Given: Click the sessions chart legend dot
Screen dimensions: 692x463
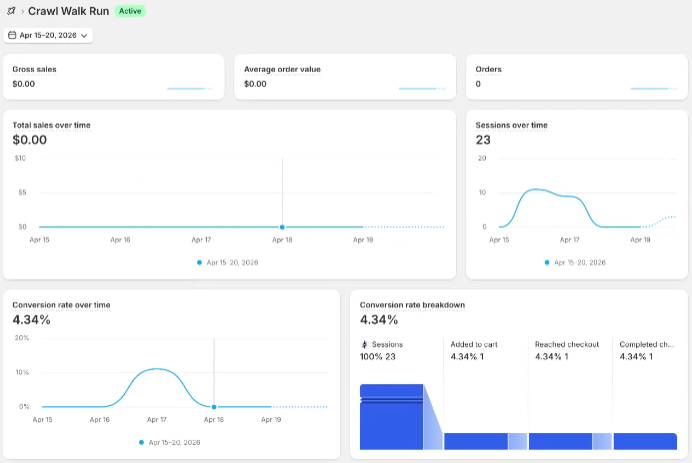Looking at the screenshot, I should click(x=547, y=263).
